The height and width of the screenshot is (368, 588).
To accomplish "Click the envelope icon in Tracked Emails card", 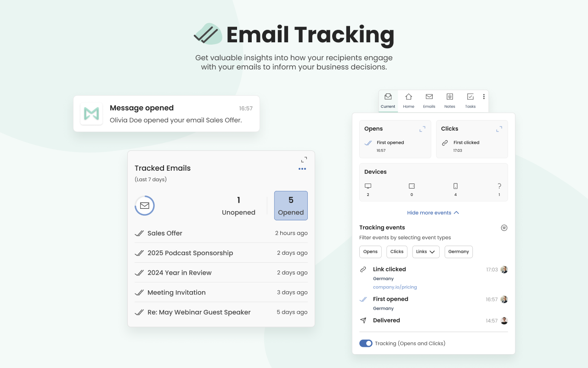I will (x=145, y=206).
